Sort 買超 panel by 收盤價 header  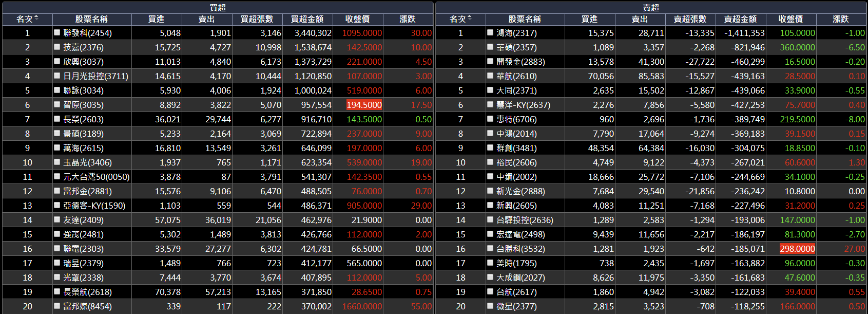[x=358, y=19]
